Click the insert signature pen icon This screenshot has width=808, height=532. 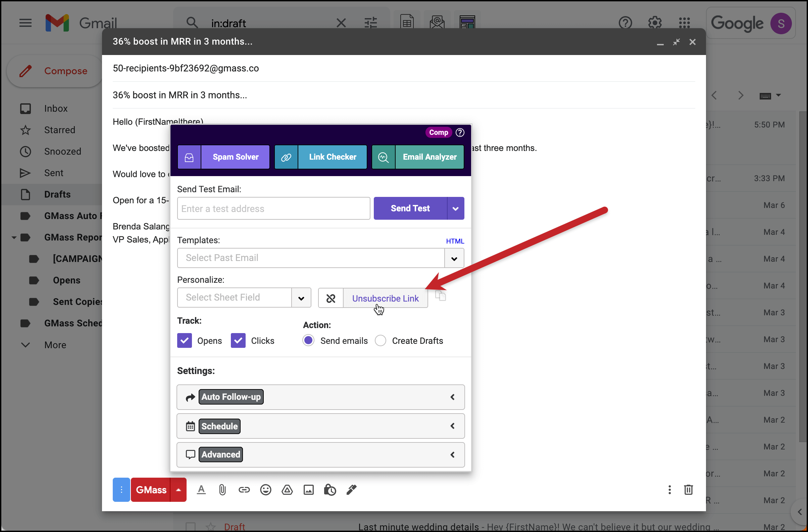[352, 490]
